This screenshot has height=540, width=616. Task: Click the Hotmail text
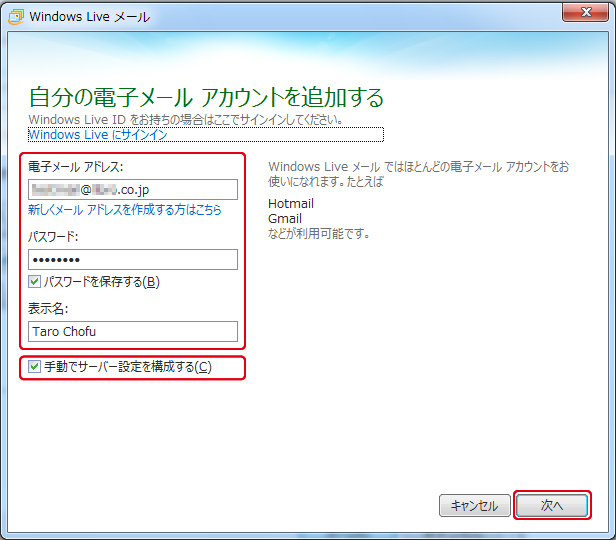[291, 203]
